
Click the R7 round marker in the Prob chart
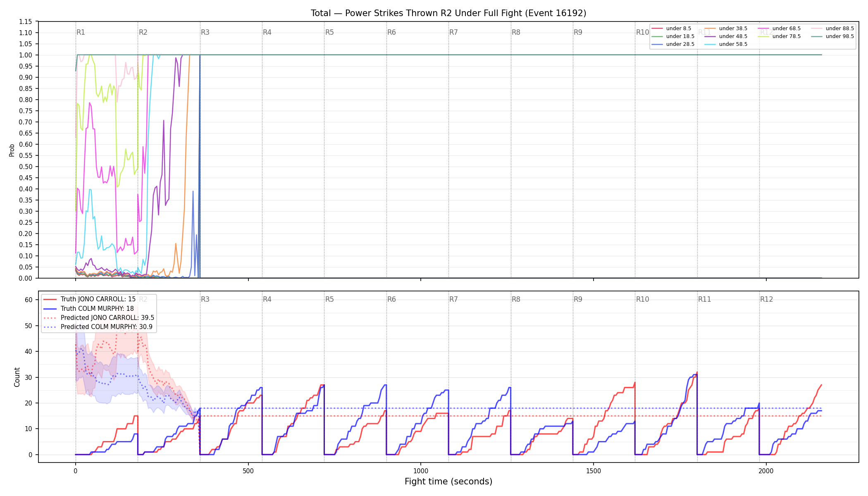coord(453,32)
